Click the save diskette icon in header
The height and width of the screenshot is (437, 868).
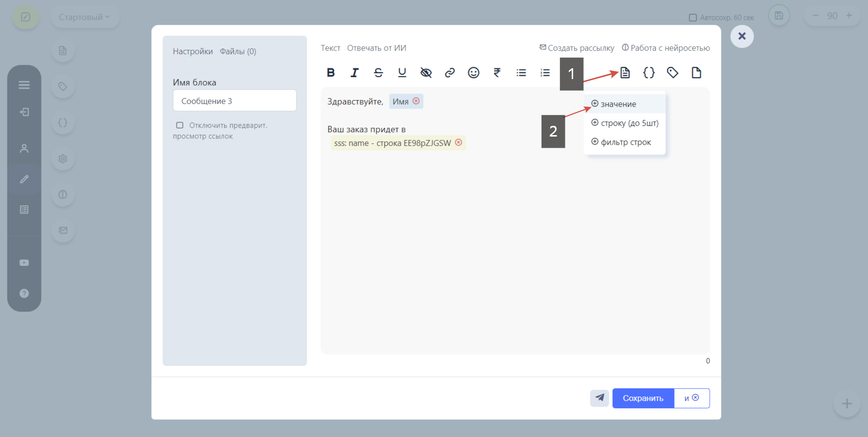click(x=779, y=16)
